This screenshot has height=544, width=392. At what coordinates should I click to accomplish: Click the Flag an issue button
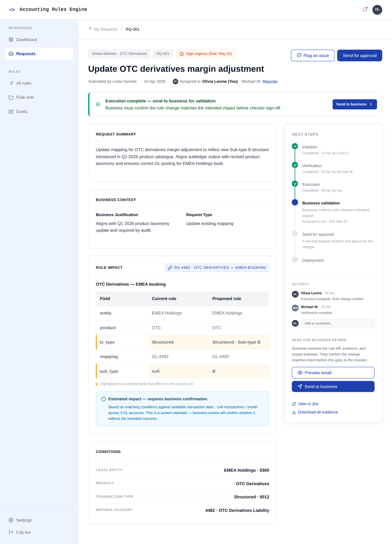pyautogui.click(x=313, y=55)
